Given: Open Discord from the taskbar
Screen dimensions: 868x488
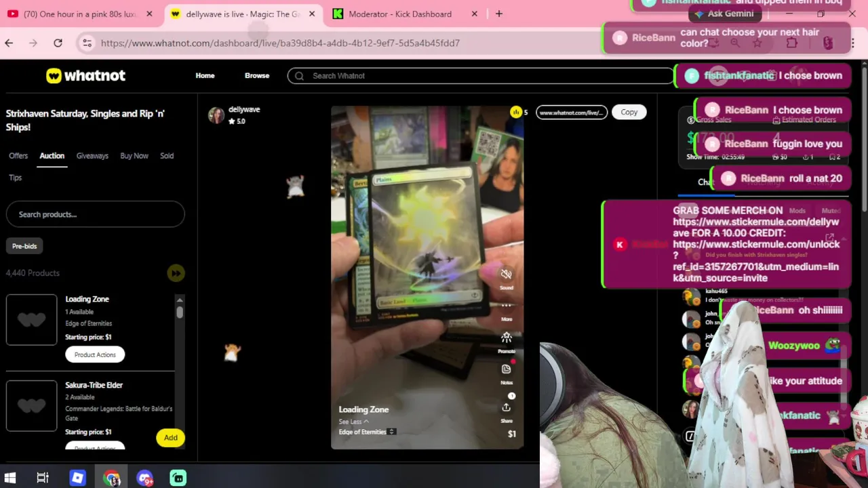Looking at the screenshot, I should pos(144,478).
